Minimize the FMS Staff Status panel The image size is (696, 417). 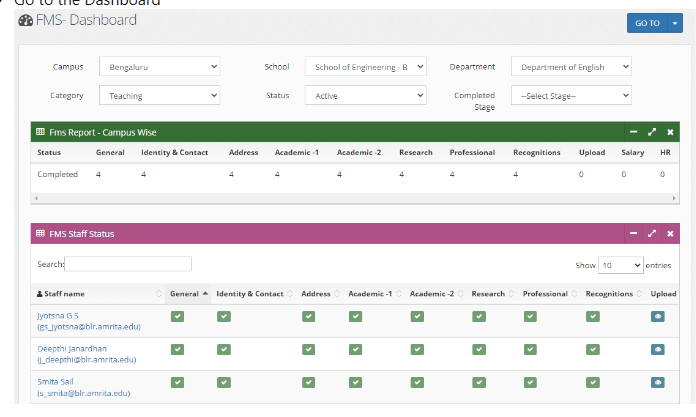(633, 234)
